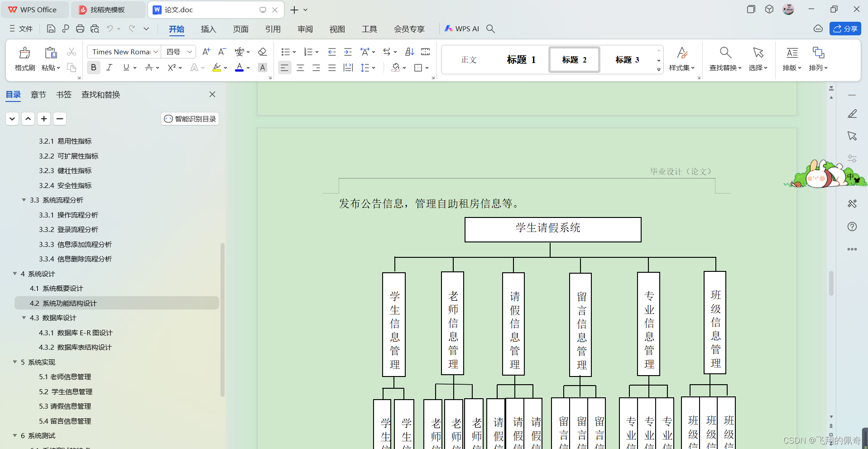The width and height of the screenshot is (868, 449).
Task: Toggle Bold formatting
Action: (94, 68)
